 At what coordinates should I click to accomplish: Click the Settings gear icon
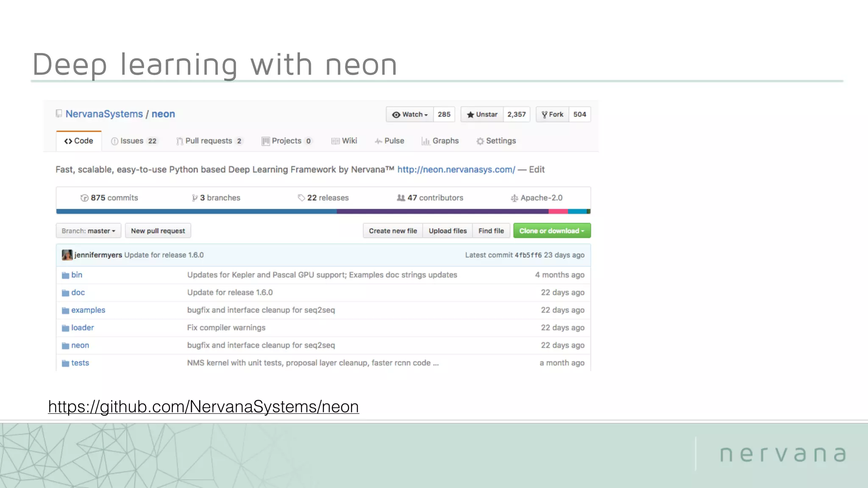[x=480, y=141]
